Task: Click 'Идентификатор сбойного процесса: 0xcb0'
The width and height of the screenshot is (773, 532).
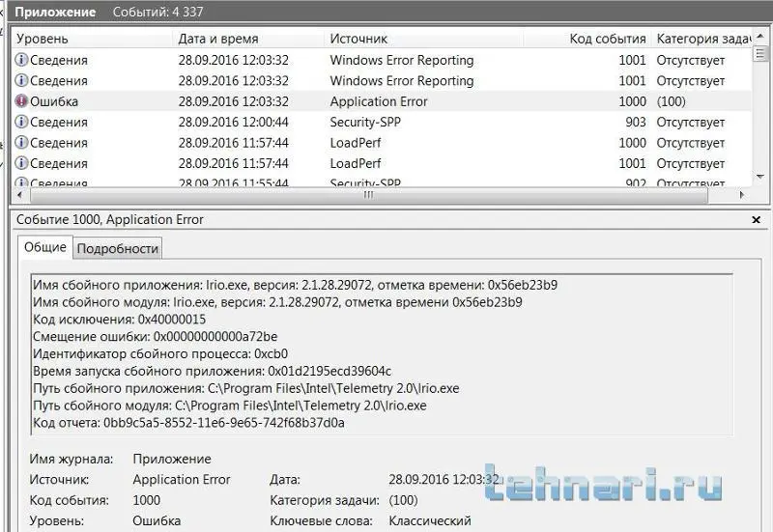Action: (x=160, y=353)
